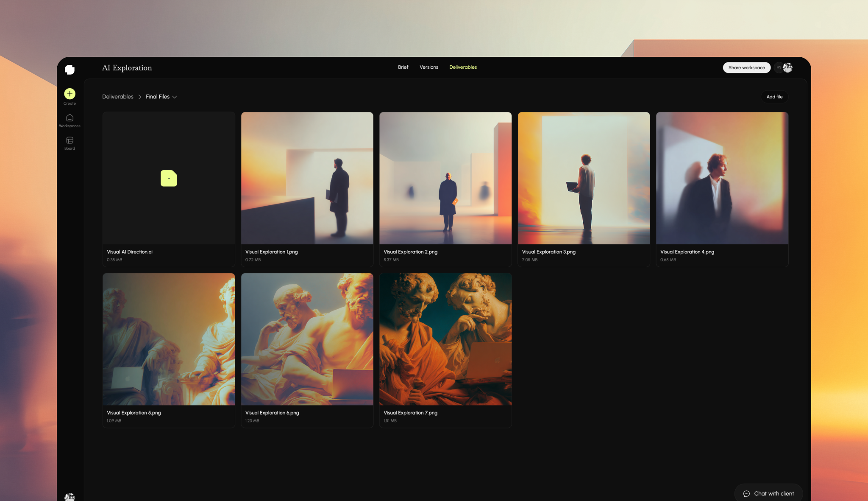Viewport: 868px width, 501px height.
Task: Switch to the Brief tab
Action: [x=403, y=67]
